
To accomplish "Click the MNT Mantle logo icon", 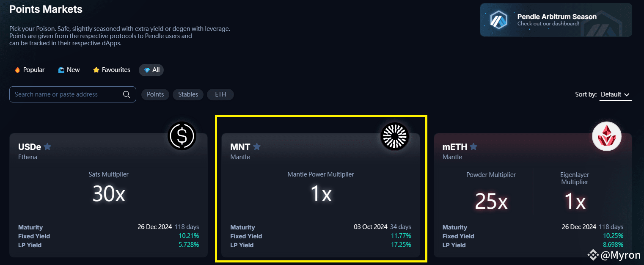I will (x=394, y=136).
